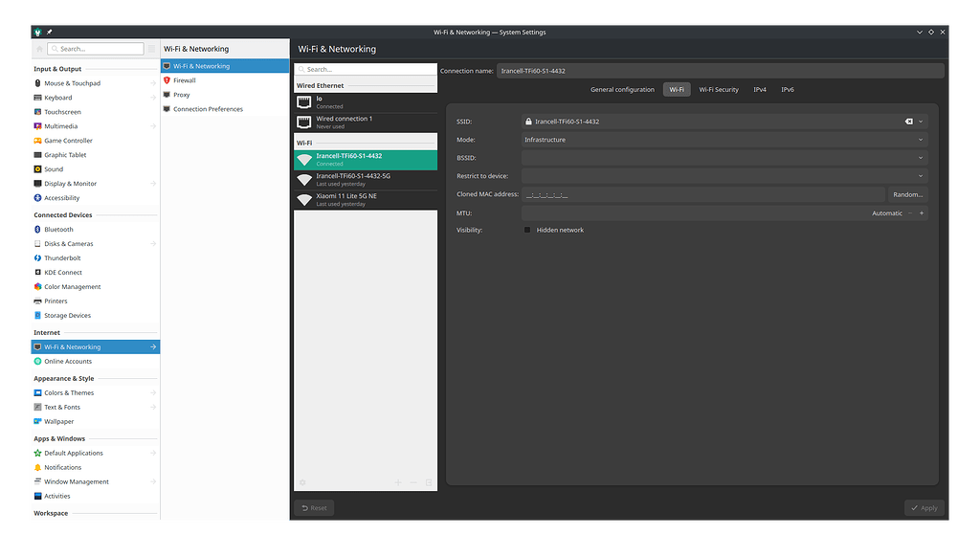The width and height of the screenshot is (980, 557).
Task: Export the selected connection icon
Action: point(429,482)
